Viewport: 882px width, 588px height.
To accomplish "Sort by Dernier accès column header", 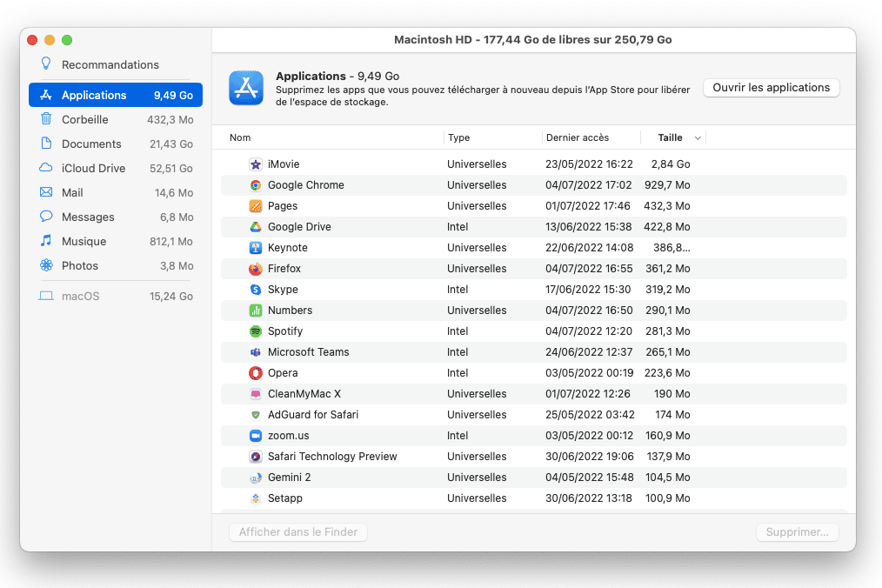I will pyautogui.click(x=578, y=137).
